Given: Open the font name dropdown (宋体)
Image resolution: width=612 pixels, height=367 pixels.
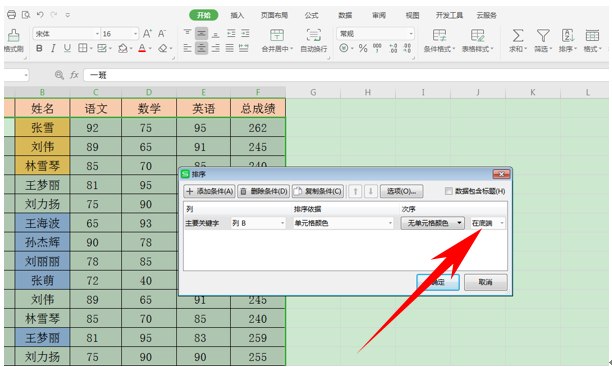Looking at the screenshot, I should (x=97, y=34).
